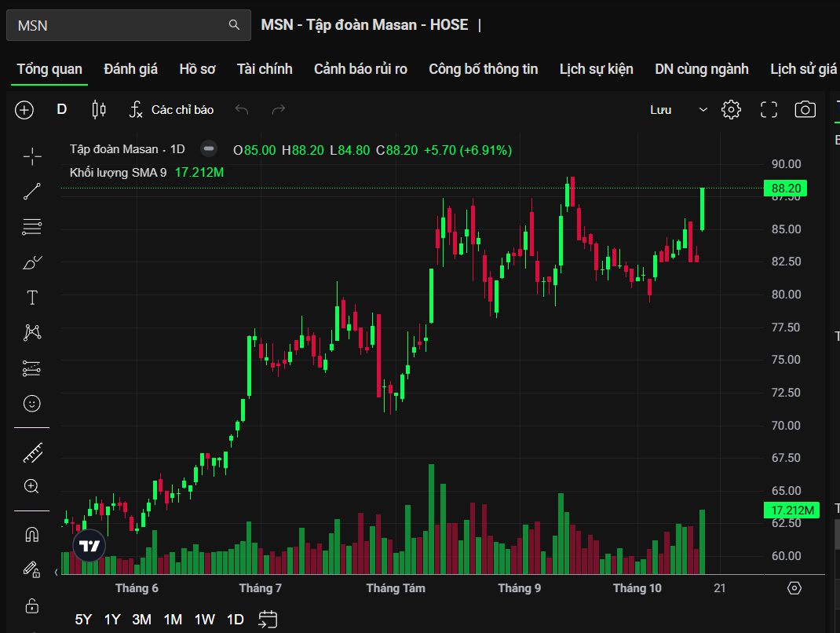Click the MSN stock search field

tap(118, 25)
